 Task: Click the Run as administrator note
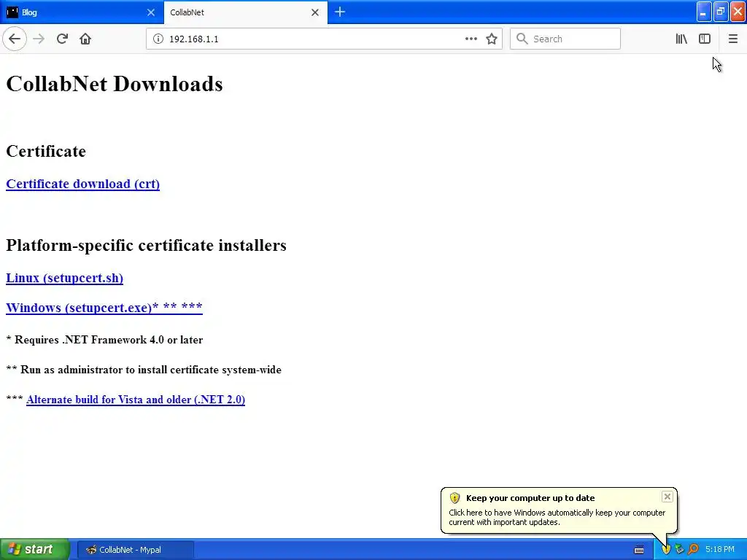pos(144,370)
